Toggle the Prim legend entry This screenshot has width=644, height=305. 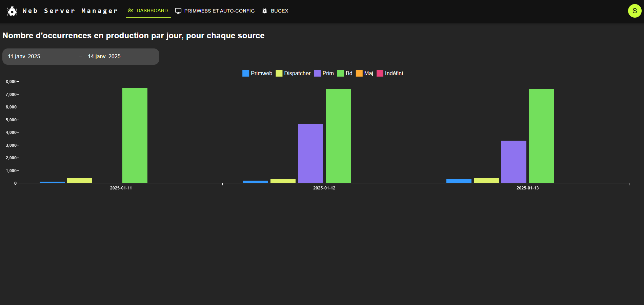tap(328, 73)
